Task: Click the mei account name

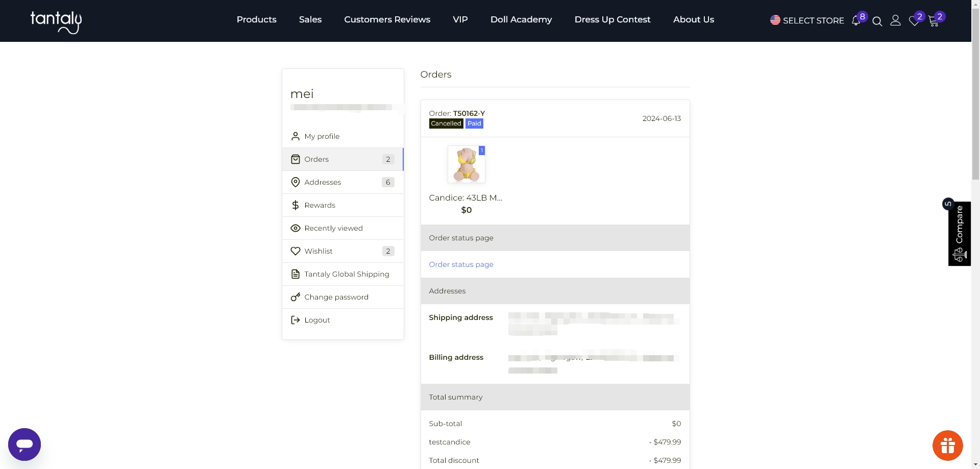Action: pyautogui.click(x=302, y=94)
